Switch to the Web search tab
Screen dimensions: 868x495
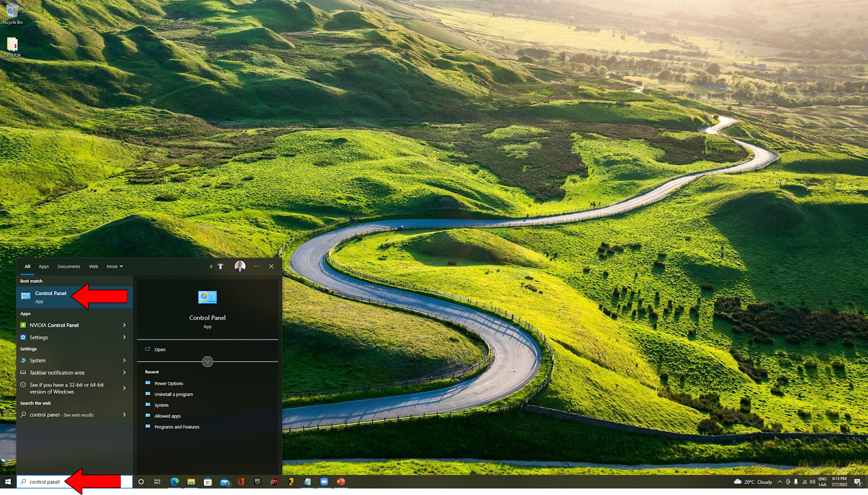(x=94, y=266)
